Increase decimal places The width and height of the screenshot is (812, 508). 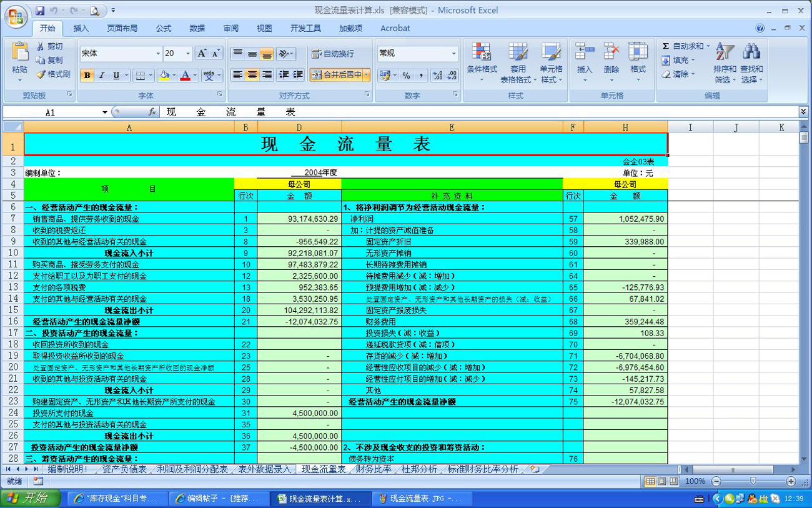pyautogui.click(x=438, y=76)
